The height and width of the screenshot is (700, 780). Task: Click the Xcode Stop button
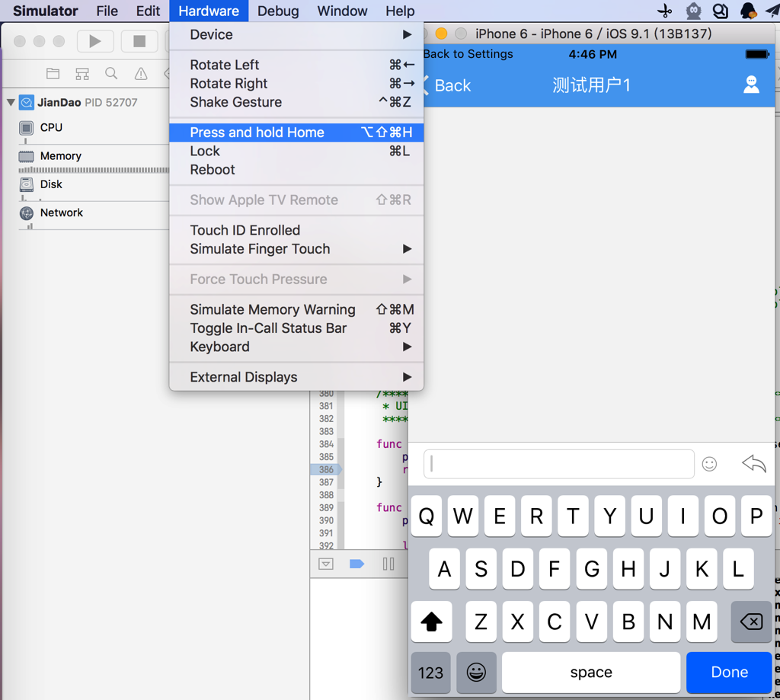click(139, 41)
